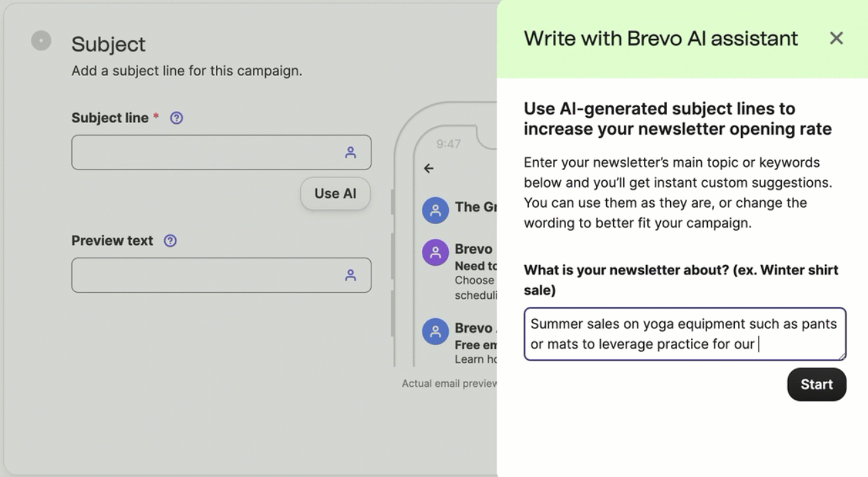The height and width of the screenshot is (477, 868).
Task: Click the 9:47 time in phone preview
Action: point(448,144)
